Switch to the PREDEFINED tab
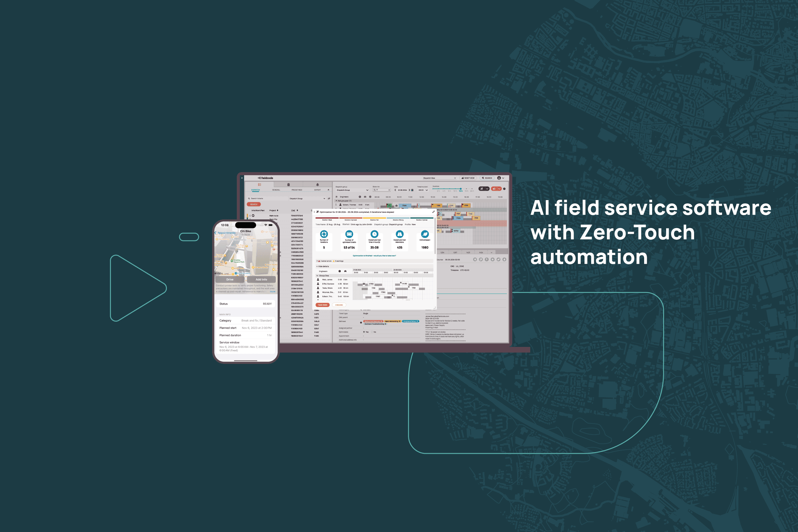This screenshot has width=798, height=532. click(x=297, y=190)
